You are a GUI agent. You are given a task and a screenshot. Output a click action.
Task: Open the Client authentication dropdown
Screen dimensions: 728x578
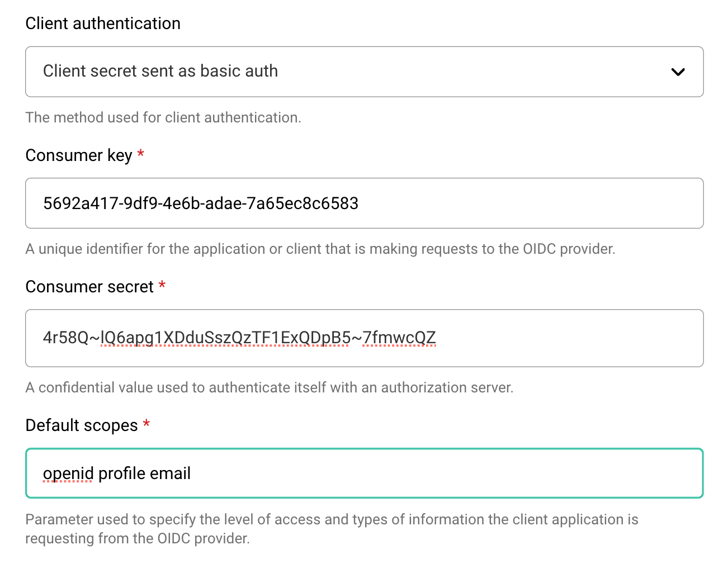(x=363, y=72)
